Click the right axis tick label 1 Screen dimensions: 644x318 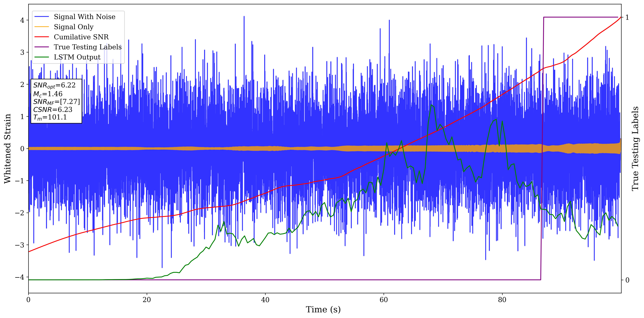[x=627, y=17]
